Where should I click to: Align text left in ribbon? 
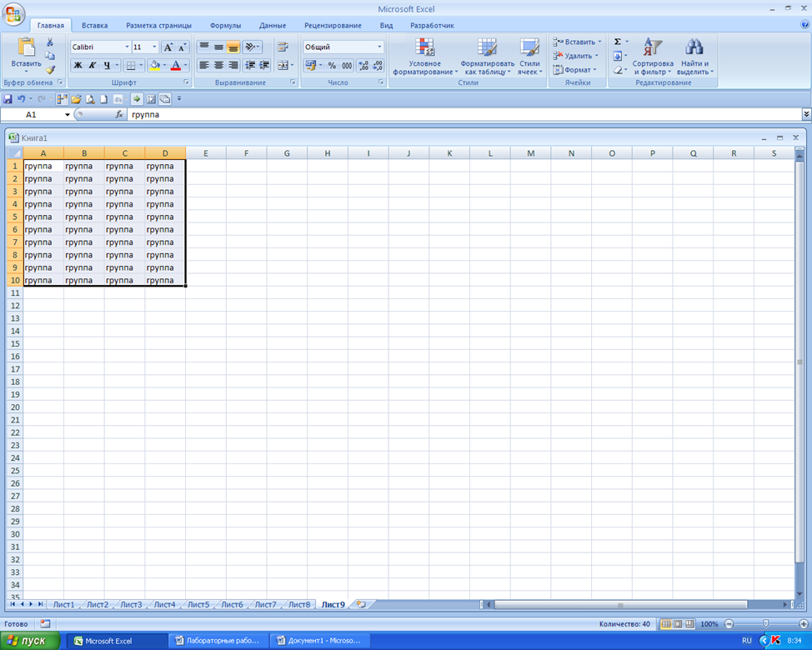[x=204, y=65]
